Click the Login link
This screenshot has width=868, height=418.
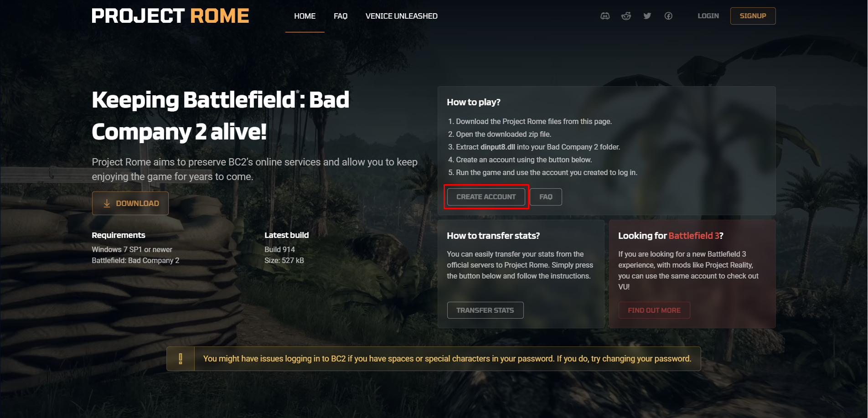point(708,16)
